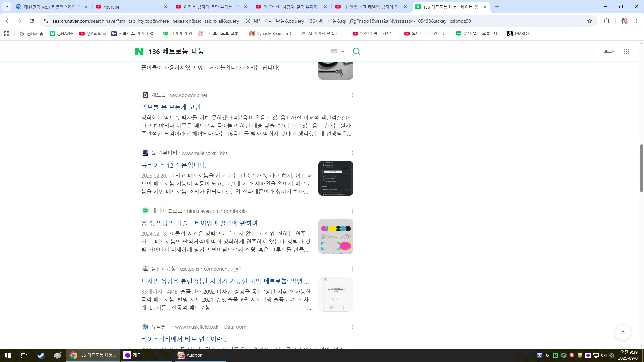Open 큐베이스 12 질문입니다 result link

173,165
